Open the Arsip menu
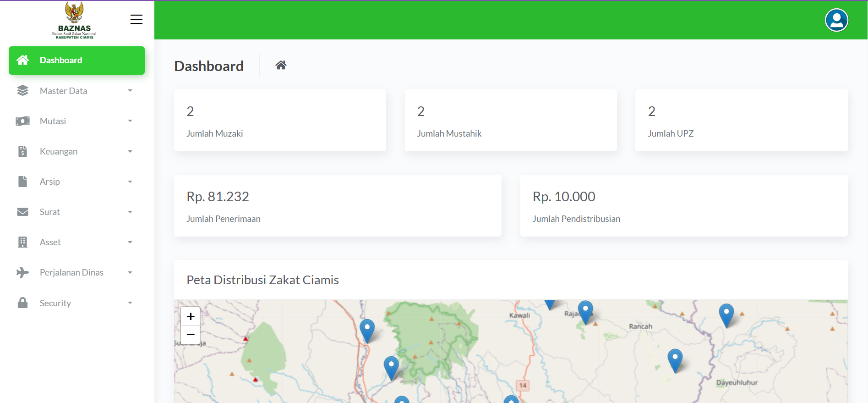The width and height of the screenshot is (868, 403). [76, 182]
